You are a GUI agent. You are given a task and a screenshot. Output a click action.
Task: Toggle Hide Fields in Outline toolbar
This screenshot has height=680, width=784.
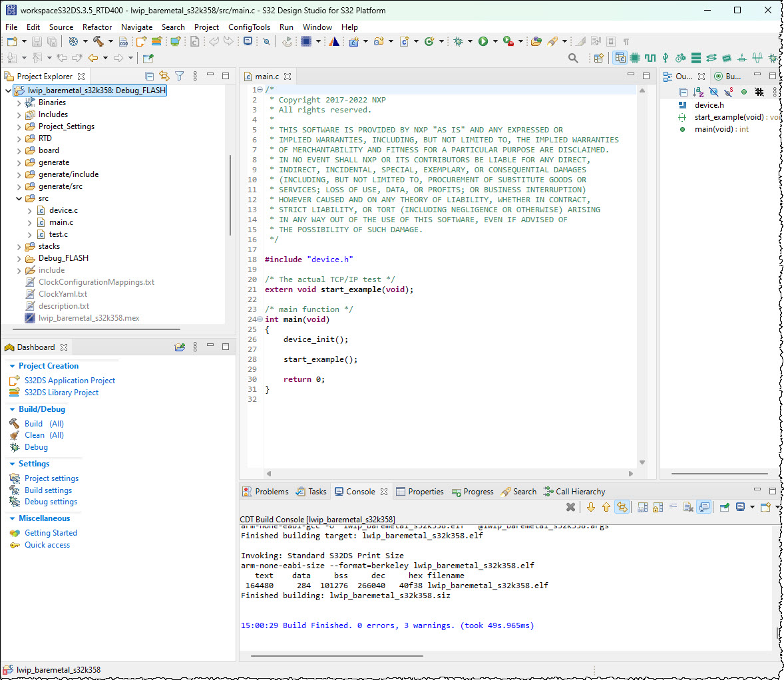(713, 92)
